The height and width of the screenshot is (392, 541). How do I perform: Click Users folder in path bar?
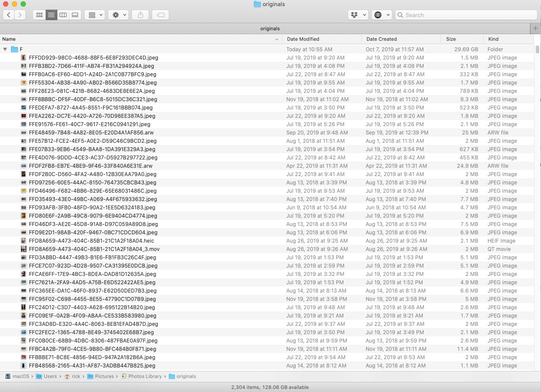(46, 376)
